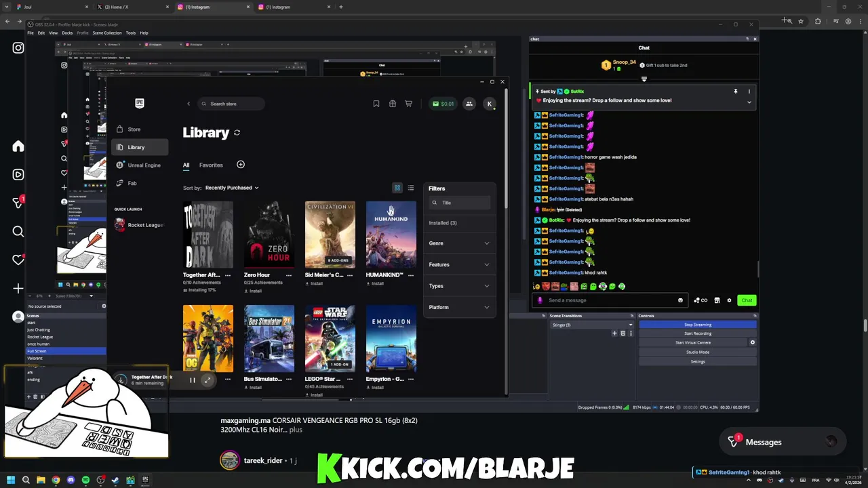Viewport: 868px width, 488px height.
Task: Add a new collection with the plus icon
Action: (x=240, y=165)
